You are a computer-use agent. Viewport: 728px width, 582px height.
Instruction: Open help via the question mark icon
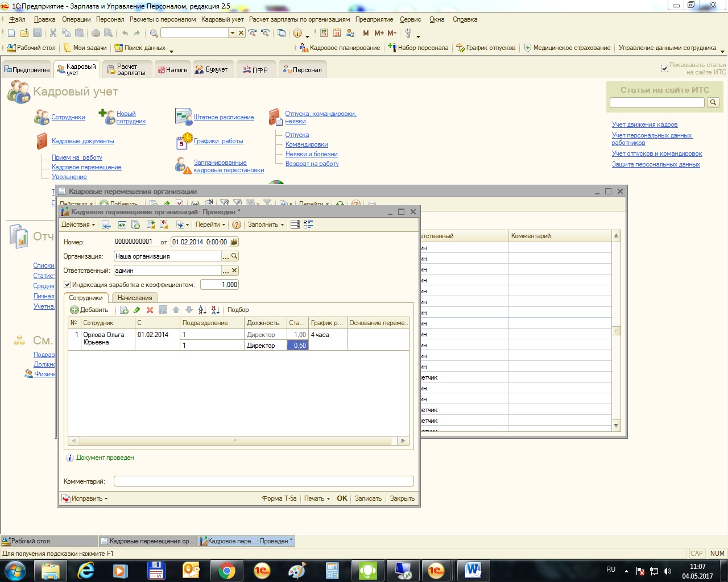(237, 225)
